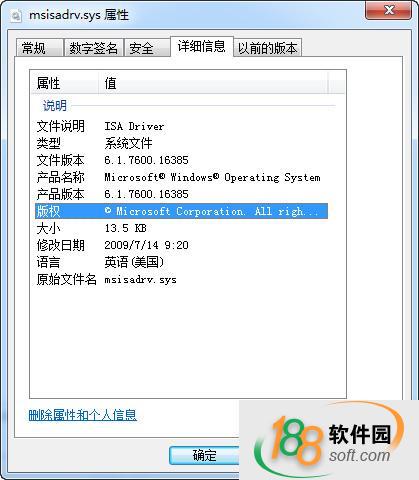The image size is (419, 480).
Task: Click the 详细信息 tab
Action: point(202,46)
